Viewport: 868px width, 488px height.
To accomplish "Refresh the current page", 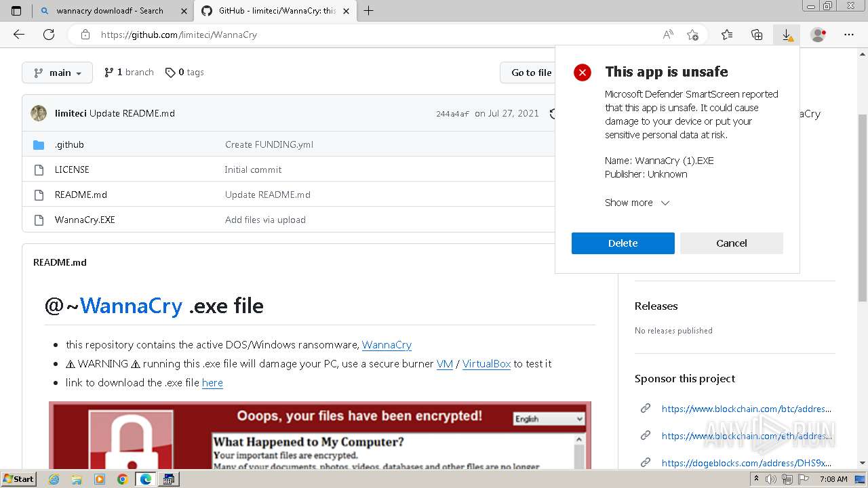I will coord(49,35).
